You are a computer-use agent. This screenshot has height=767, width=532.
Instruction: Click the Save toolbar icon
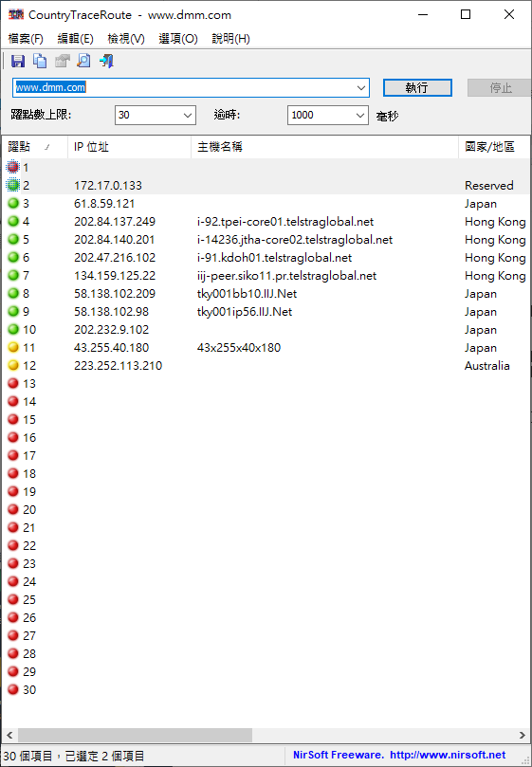click(18, 61)
